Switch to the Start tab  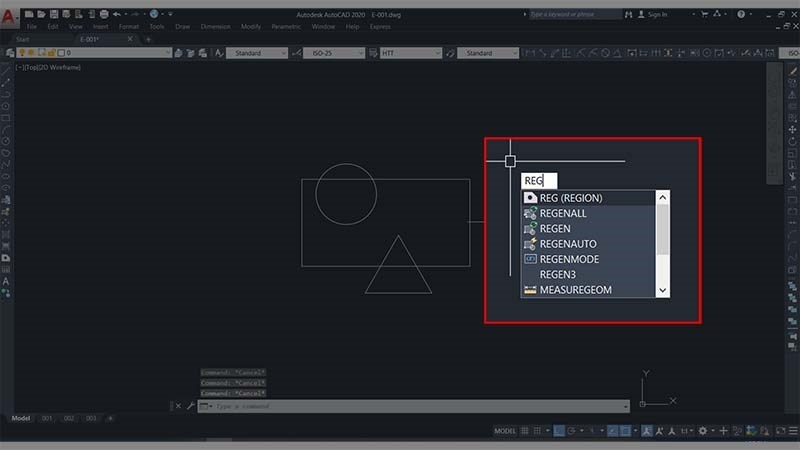[22, 39]
